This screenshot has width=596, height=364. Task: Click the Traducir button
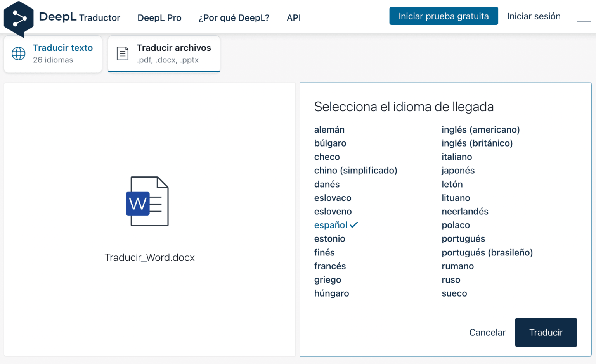coord(546,332)
